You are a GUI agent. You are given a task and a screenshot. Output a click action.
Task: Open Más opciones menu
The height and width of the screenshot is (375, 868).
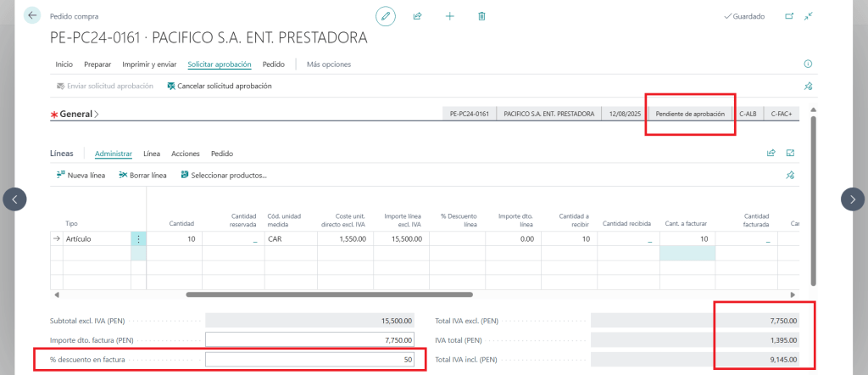pos(328,64)
